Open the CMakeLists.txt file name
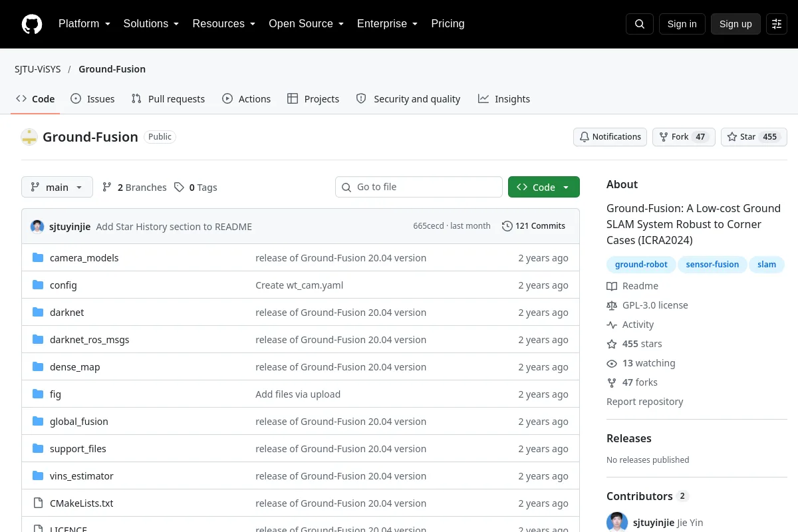Image resolution: width=798 pixels, height=532 pixels. coord(82,503)
